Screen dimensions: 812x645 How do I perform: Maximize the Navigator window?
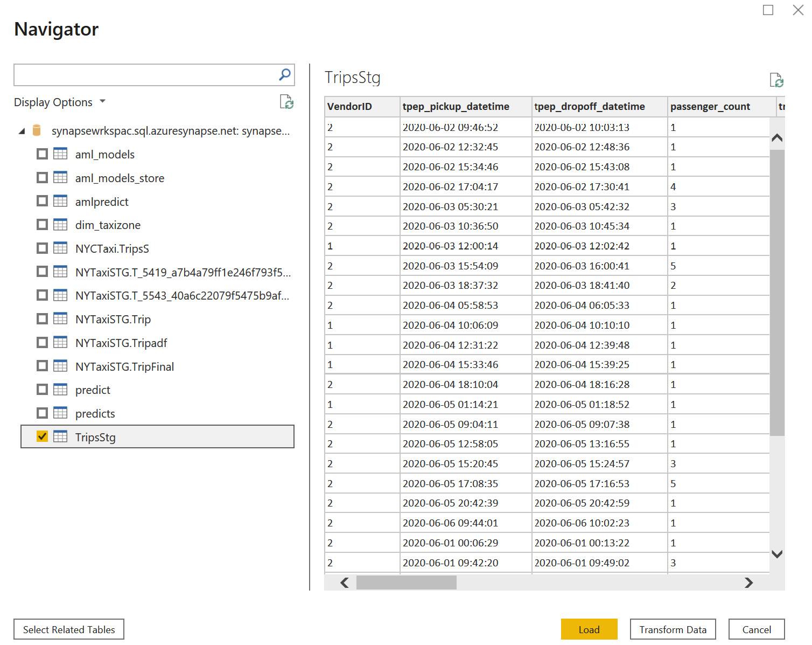click(768, 10)
